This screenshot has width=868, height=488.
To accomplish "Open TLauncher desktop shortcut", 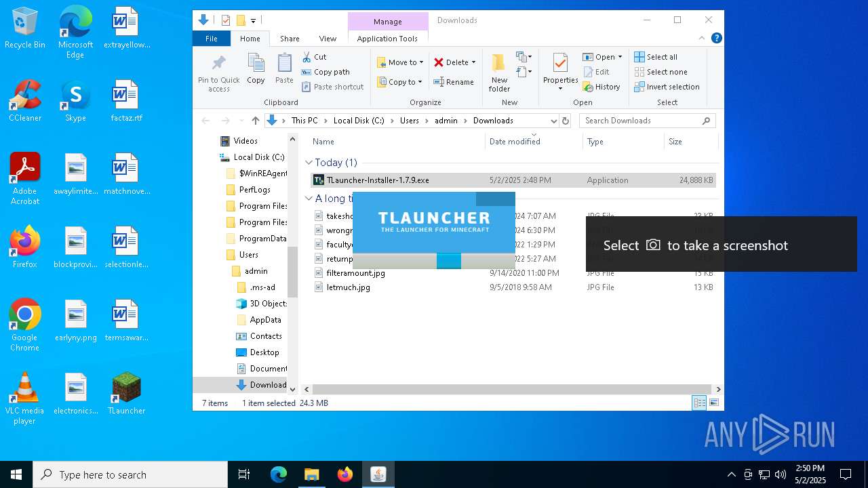I will (x=126, y=394).
